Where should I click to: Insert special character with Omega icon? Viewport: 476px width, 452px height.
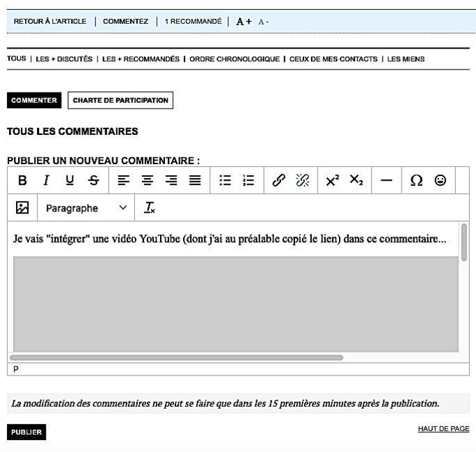tap(416, 180)
